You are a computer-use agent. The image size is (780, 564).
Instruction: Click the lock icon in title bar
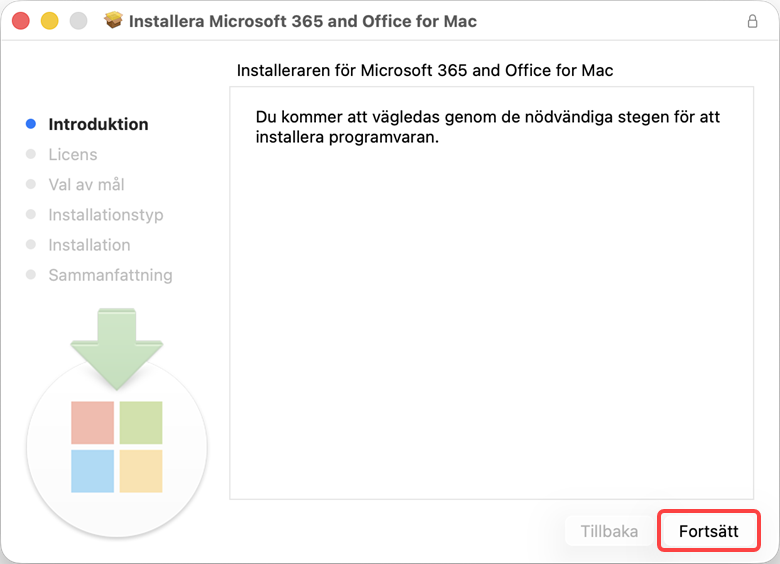pos(752,21)
